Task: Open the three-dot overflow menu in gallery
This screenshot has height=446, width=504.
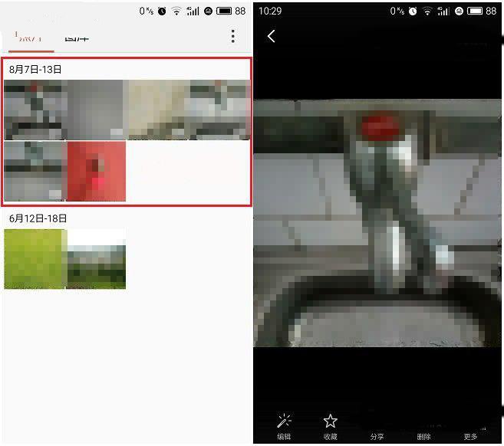Action: (233, 36)
